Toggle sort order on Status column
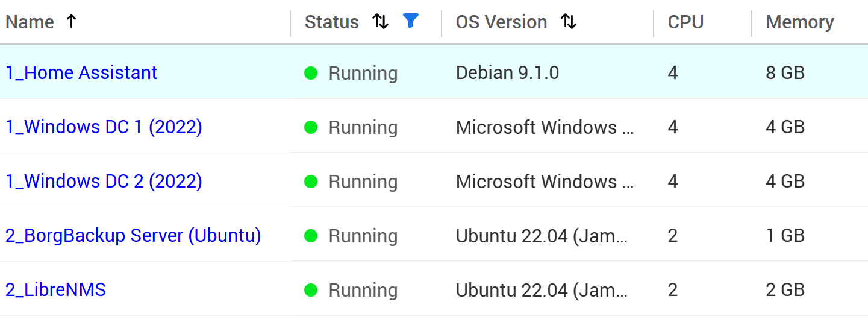Screen dimensions: 868x322 tap(380, 22)
